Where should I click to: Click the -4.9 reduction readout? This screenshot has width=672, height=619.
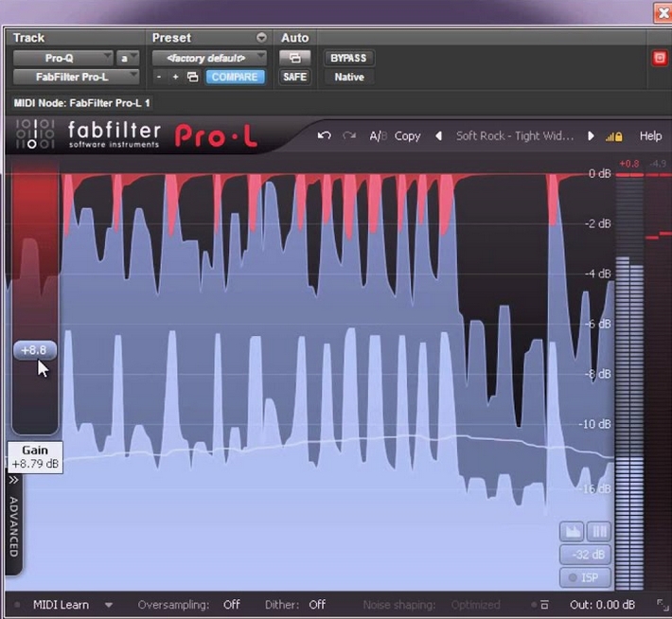pos(658,164)
